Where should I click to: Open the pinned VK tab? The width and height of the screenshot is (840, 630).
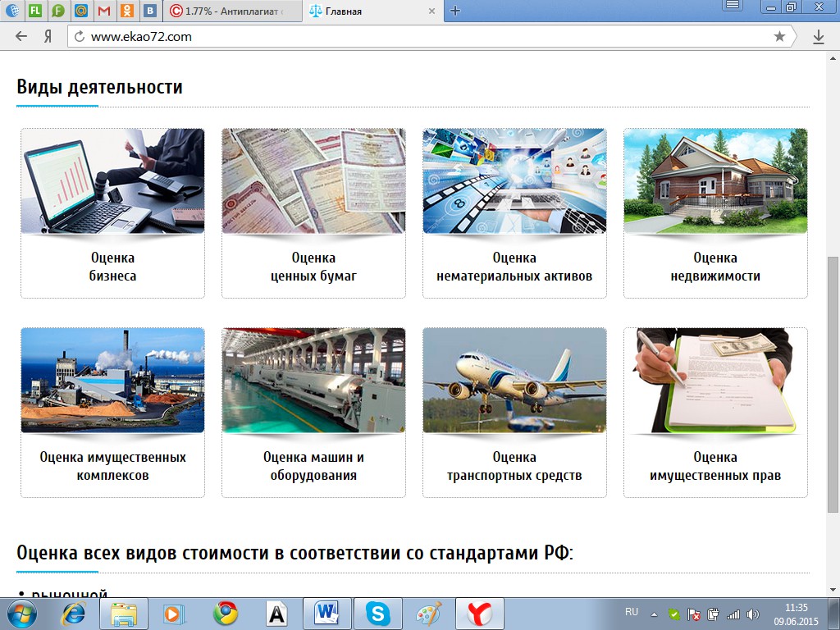tap(151, 10)
